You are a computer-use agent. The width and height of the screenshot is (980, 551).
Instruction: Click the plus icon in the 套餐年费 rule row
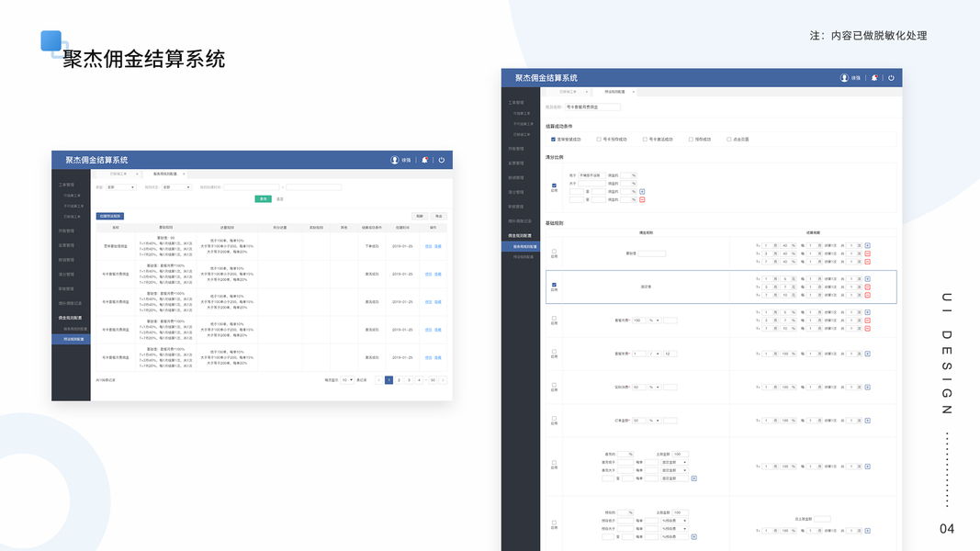pos(868,354)
